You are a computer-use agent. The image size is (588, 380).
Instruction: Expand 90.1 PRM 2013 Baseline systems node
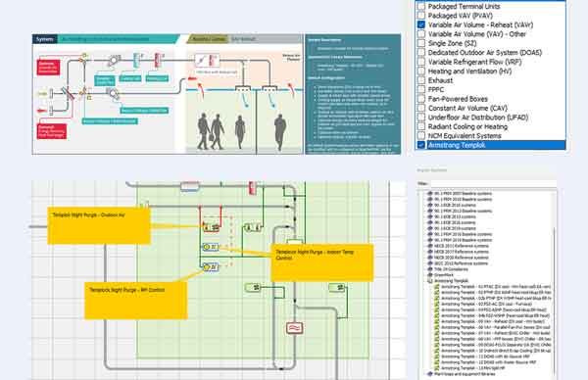pyautogui.click(x=430, y=211)
